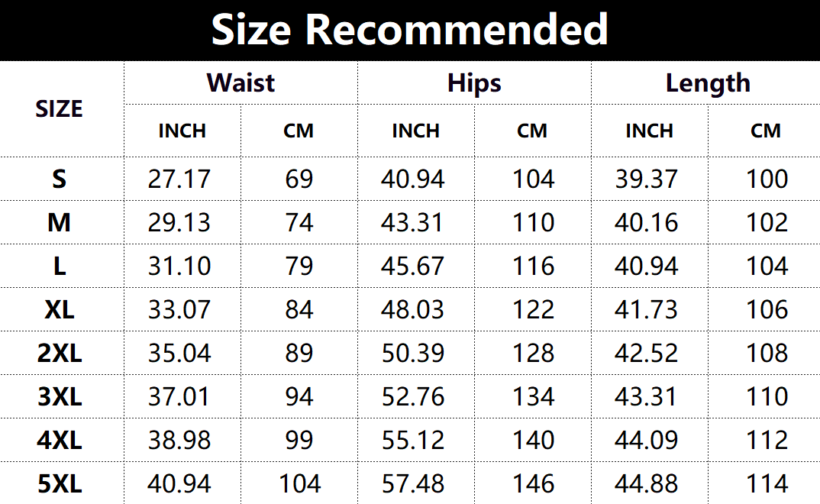Click the Size Recommended title banner
The height and width of the screenshot is (504, 820).
[x=410, y=30]
